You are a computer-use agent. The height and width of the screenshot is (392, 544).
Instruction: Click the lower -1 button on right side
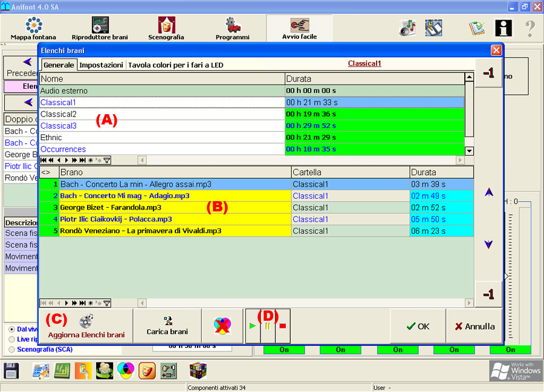(x=488, y=294)
